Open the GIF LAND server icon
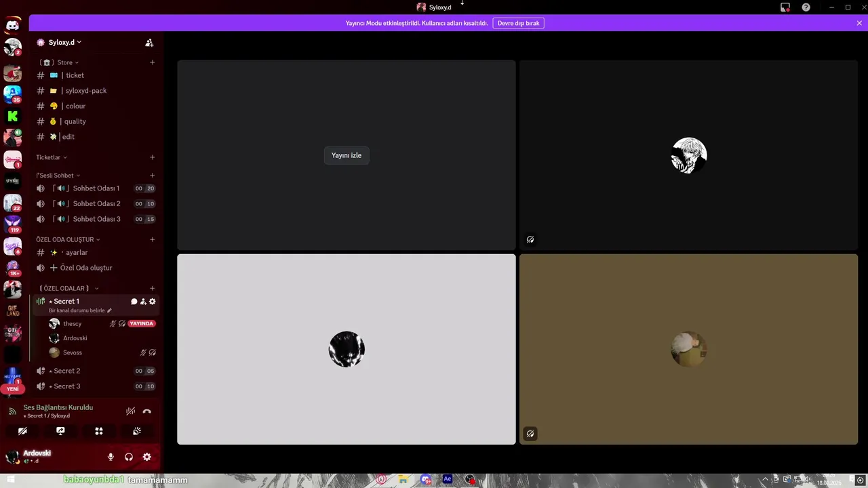Viewport: 868px width, 488px height. coord(12,311)
